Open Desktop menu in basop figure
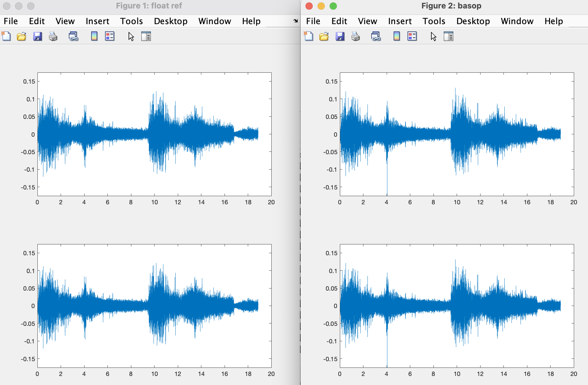 click(x=473, y=21)
